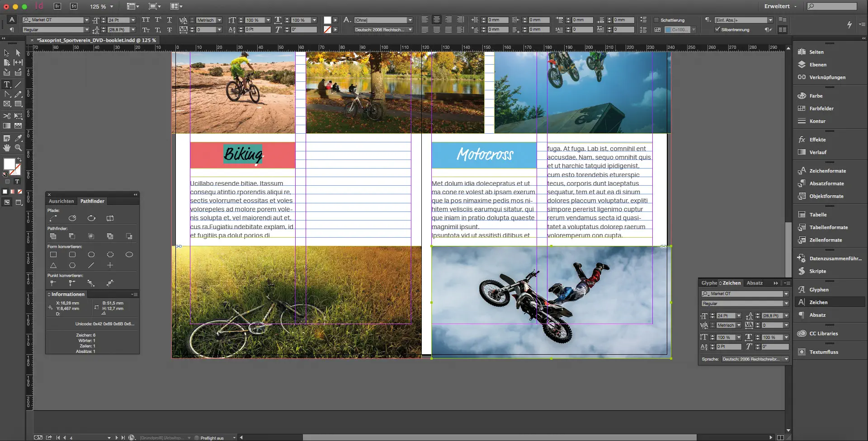Select the Type tool in the toolbox

[7, 84]
